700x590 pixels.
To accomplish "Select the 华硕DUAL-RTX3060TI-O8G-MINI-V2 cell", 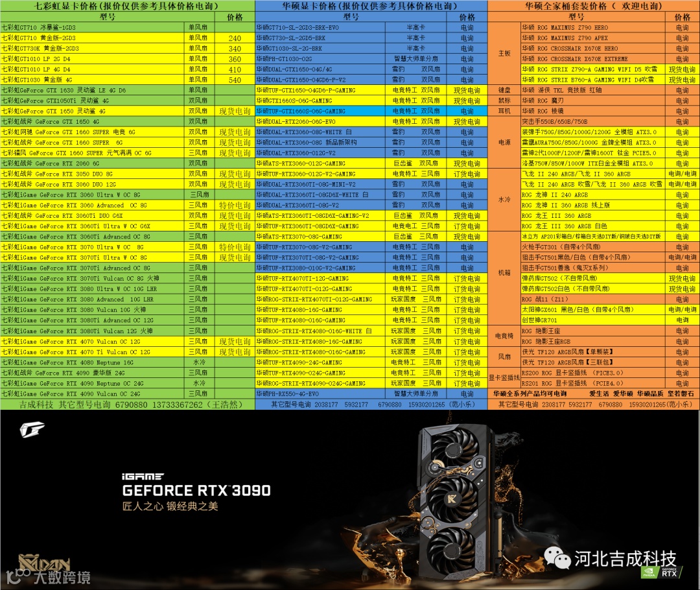I will click(x=320, y=184).
